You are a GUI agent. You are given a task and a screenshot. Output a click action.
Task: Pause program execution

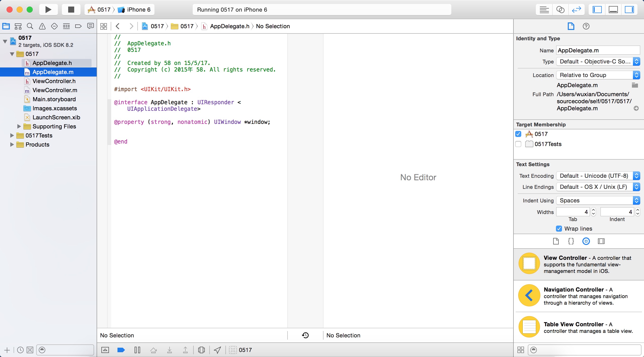click(137, 350)
